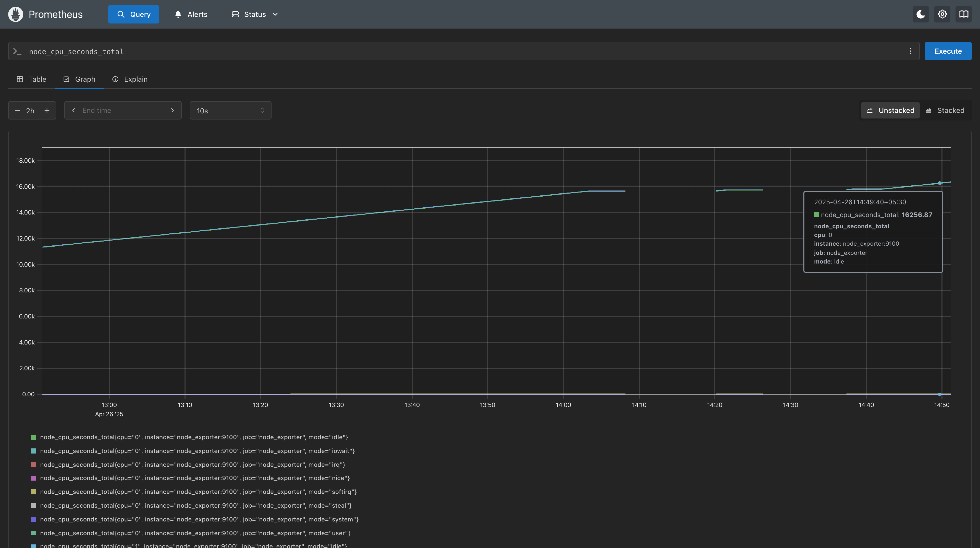Select legend series cpu 0 mode nice text
Viewport: 980px width, 548px height.
tap(195, 478)
